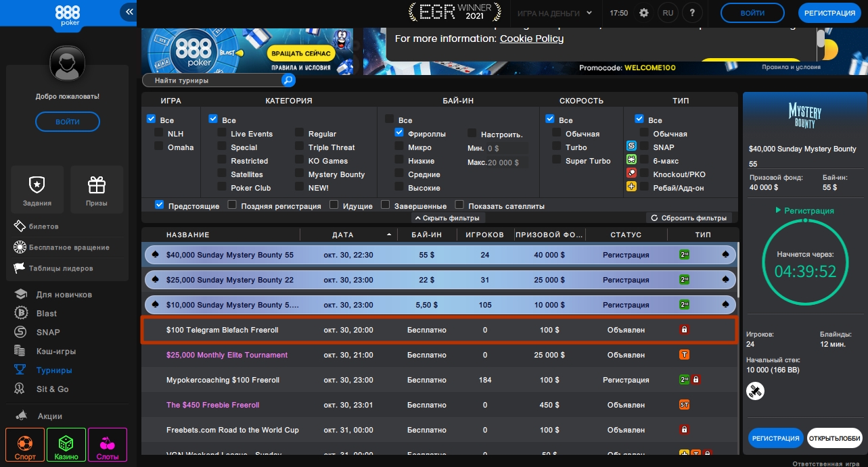Click the Ребай/Адд-он yellow plus icon
The height and width of the screenshot is (467, 868).
click(x=631, y=187)
